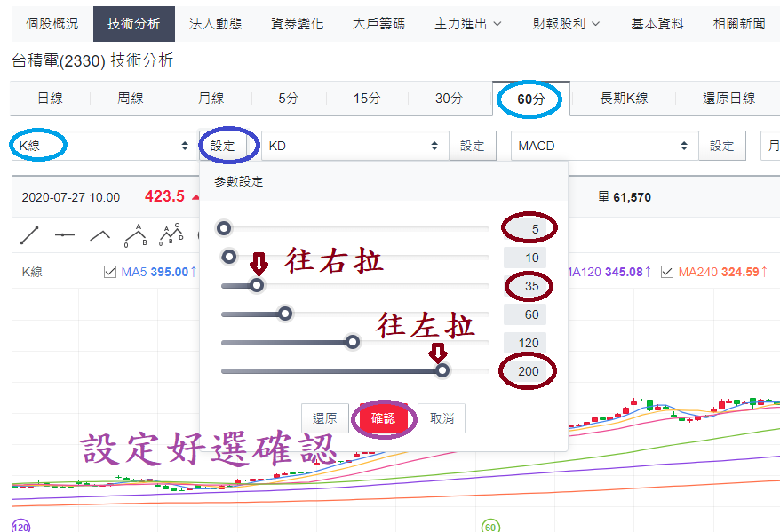Viewport: 780px width, 532px height.
Task: Click the parameter value field showing 120
Action: pos(525,343)
